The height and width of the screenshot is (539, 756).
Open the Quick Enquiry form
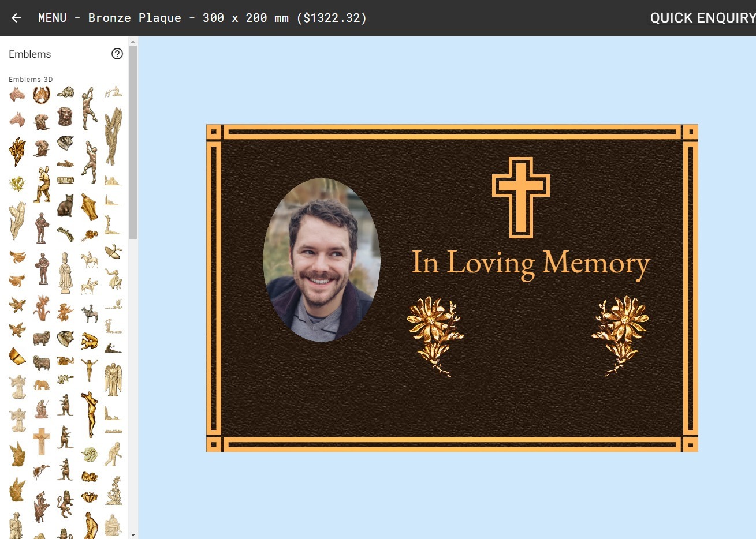click(x=702, y=18)
